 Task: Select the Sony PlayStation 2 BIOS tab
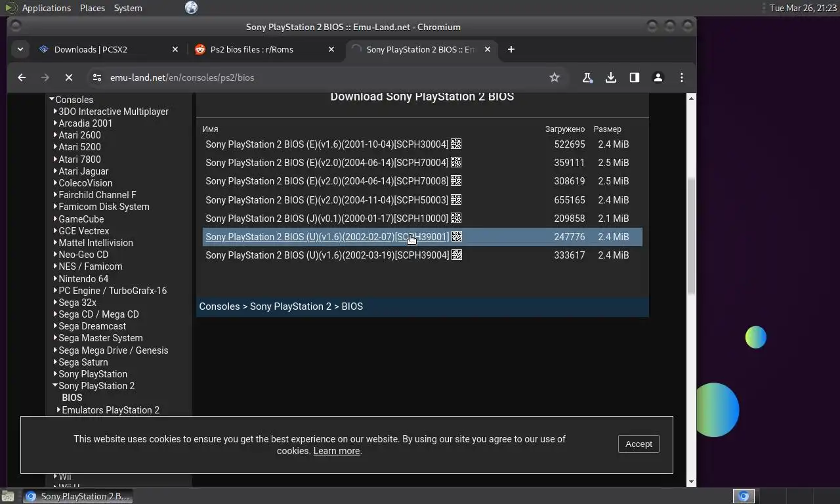click(421, 49)
